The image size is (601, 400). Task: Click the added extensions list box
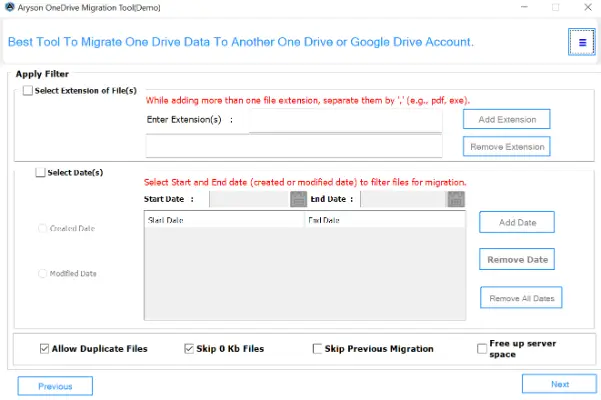pyautogui.click(x=294, y=146)
